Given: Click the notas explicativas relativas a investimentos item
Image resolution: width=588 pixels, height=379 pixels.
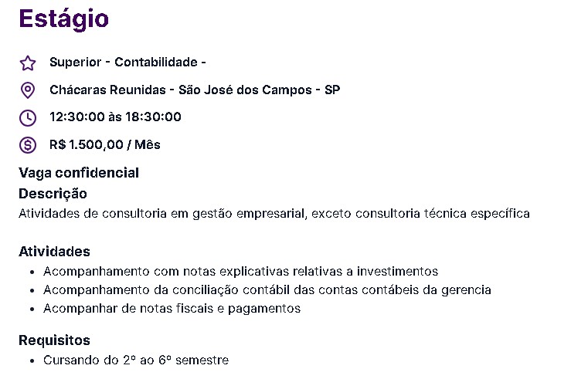Looking at the screenshot, I should tap(241, 271).
